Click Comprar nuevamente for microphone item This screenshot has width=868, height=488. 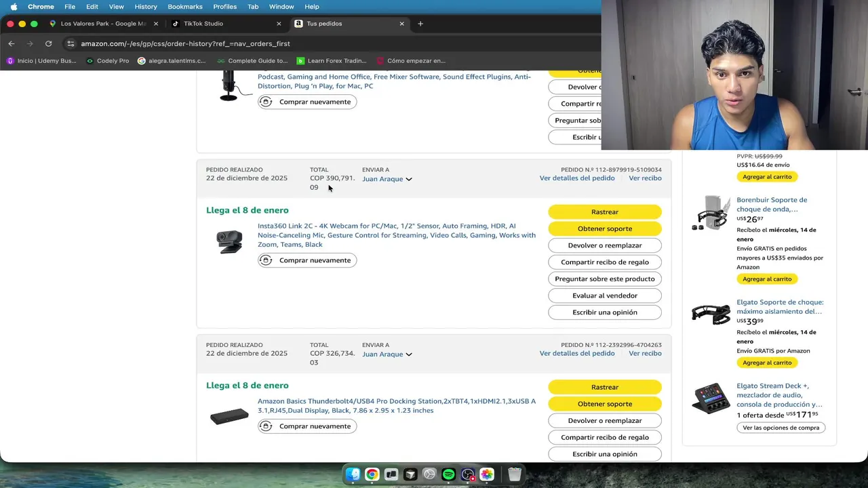click(307, 102)
